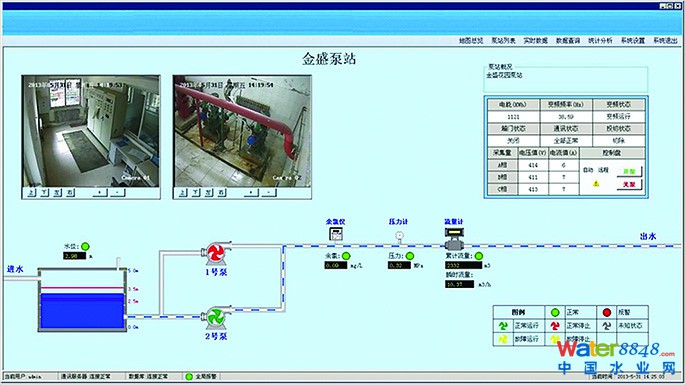The image size is (685, 385).
Task: Open the 统计分析 menu item
Action: pyautogui.click(x=600, y=41)
